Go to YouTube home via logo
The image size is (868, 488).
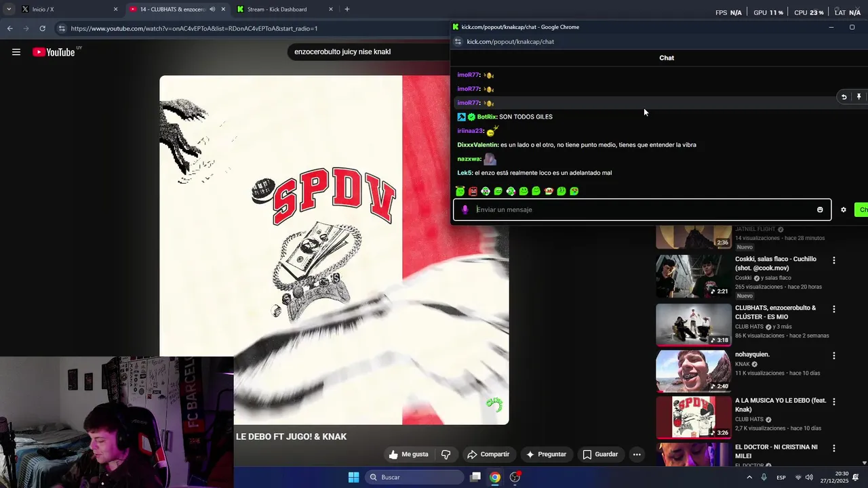click(x=54, y=52)
